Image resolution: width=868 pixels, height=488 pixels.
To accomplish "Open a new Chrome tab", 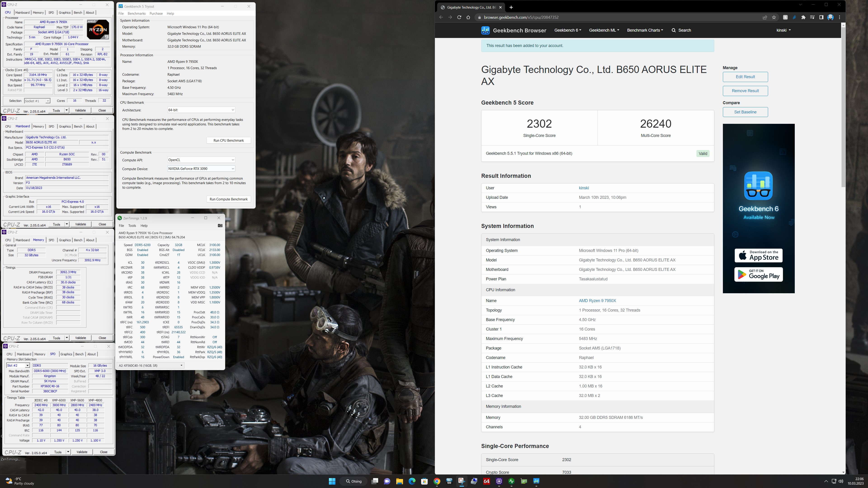I will tap(511, 7).
